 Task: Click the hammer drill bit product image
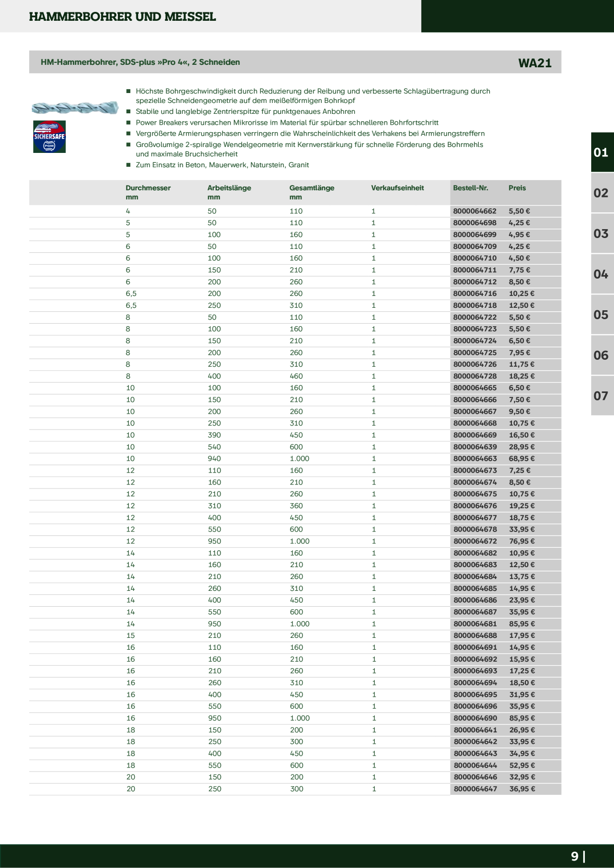coord(75,107)
